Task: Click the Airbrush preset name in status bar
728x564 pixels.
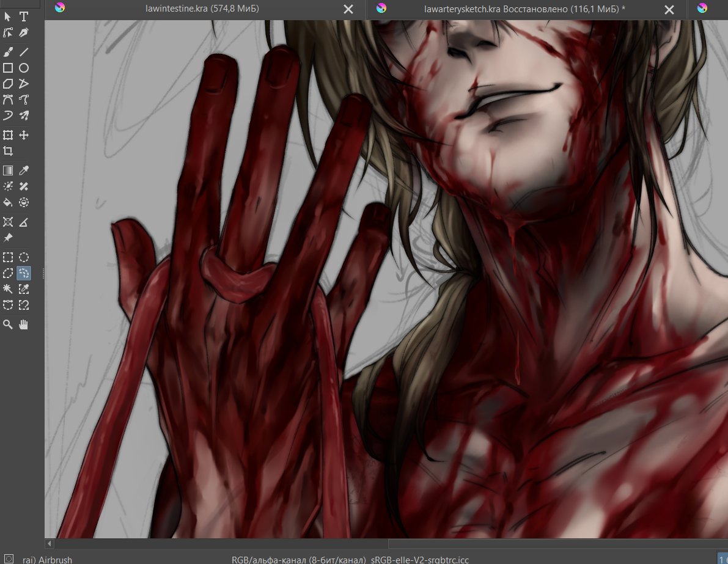Action: 47,560
